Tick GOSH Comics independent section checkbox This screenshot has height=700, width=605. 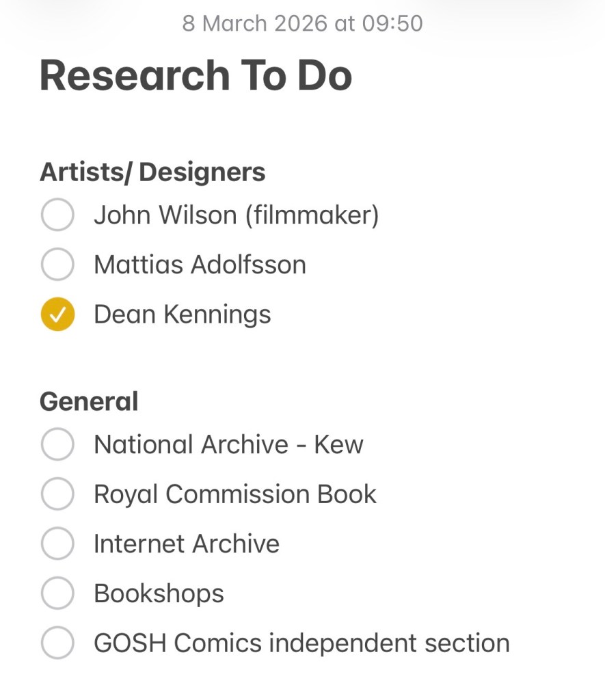pyautogui.click(x=57, y=643)
